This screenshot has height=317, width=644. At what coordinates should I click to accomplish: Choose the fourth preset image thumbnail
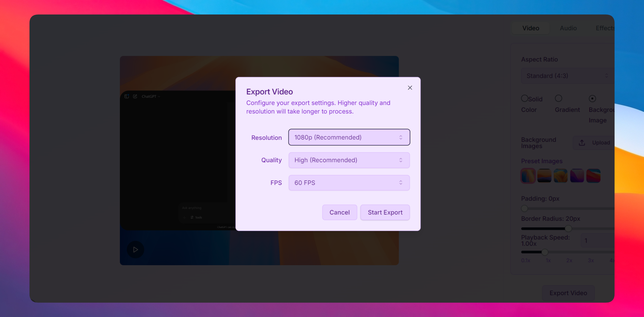[577, 176]
